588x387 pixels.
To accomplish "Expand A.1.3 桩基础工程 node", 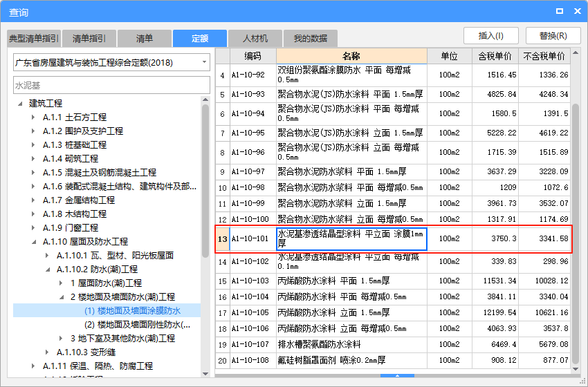I will [33, 145].
